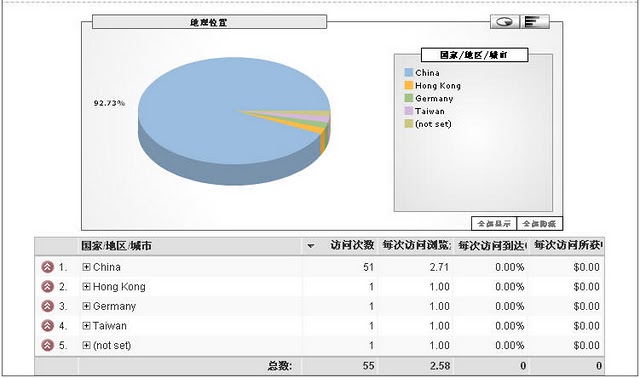Click the red arrow icon beside (not set) row

[x=48, y=345]
